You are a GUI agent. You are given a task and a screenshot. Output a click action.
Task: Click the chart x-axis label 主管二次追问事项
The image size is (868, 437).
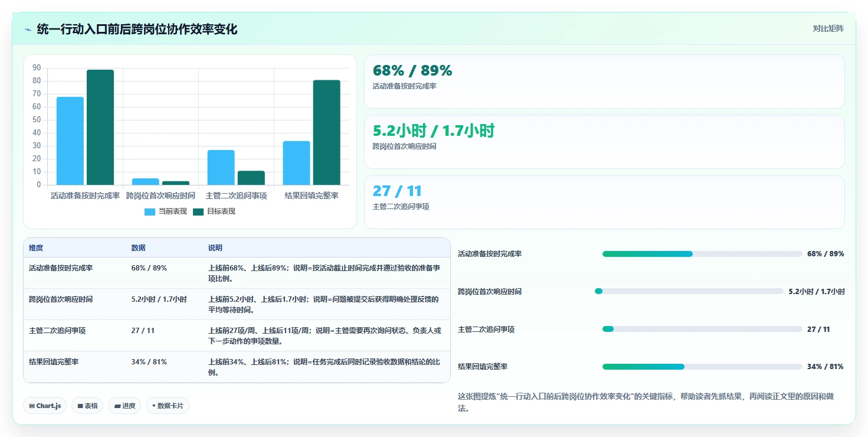click(x=236, y=195)
